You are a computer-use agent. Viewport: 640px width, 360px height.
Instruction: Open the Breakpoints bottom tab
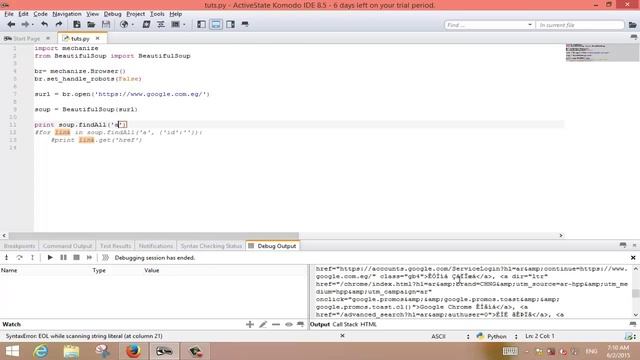[19, 246]
